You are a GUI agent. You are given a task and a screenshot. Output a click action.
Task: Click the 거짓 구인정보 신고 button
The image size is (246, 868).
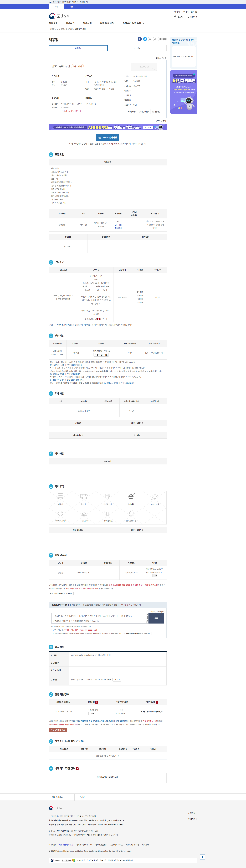(58, 730)
